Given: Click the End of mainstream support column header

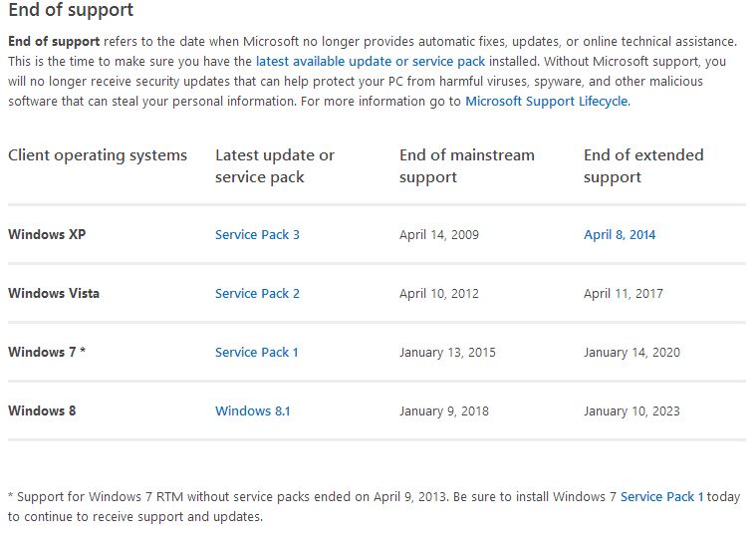Looking at the screenshot, I should 466,166.
